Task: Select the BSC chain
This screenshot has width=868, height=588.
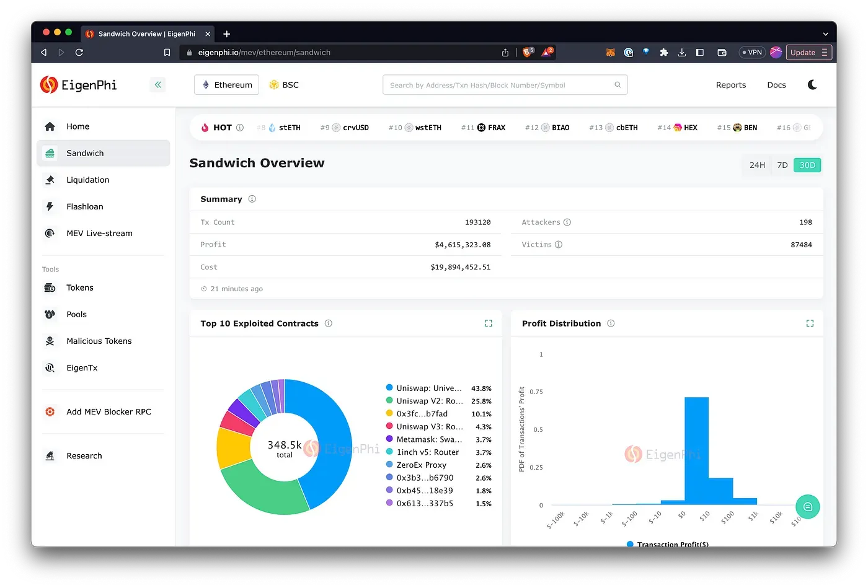Action: pos(284,85)
